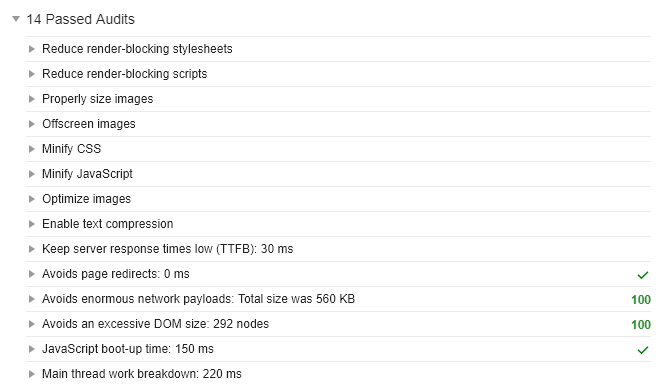Click the 100 score for network payloads

[x=641, y=300]
